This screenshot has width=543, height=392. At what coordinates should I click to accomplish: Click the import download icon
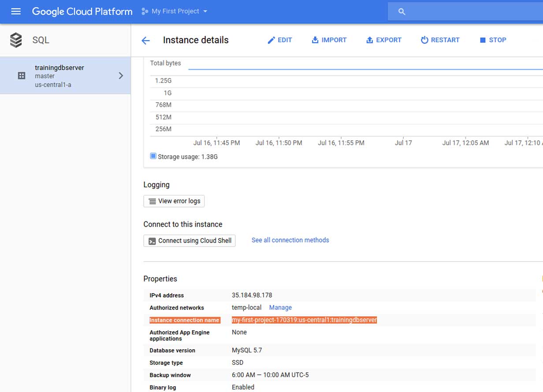coord(315,40)
